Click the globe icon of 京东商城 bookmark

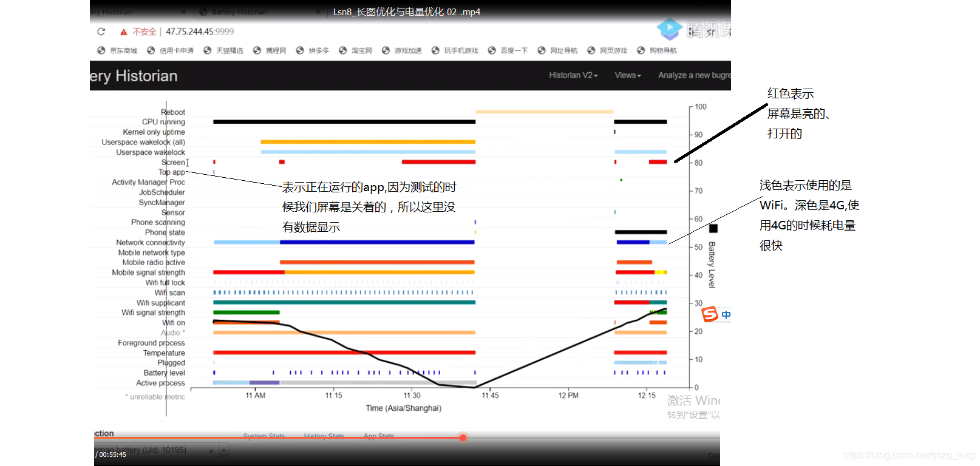tap(101, 50)
